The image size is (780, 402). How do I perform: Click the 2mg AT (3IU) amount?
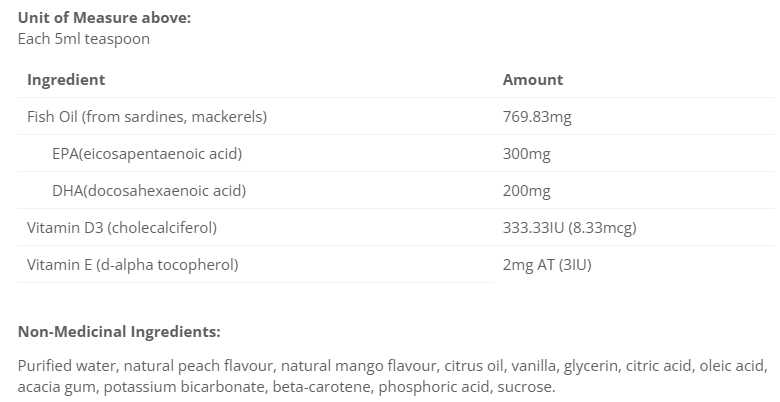tap(548, 265)
